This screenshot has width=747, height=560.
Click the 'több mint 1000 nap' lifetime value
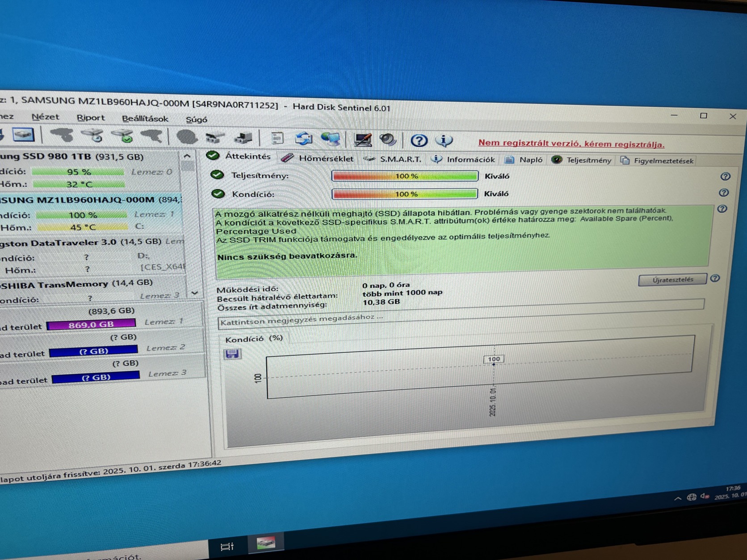[402, 293]
